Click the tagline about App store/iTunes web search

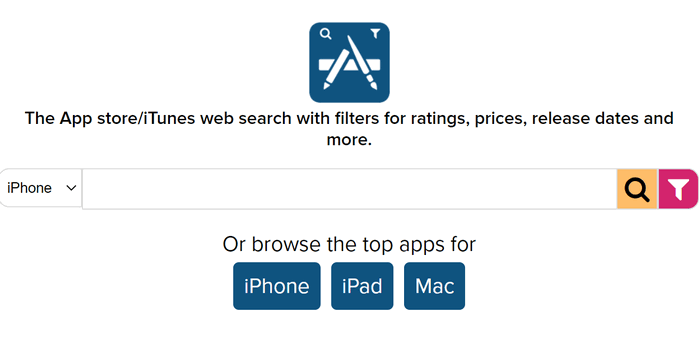click(349, 129)
